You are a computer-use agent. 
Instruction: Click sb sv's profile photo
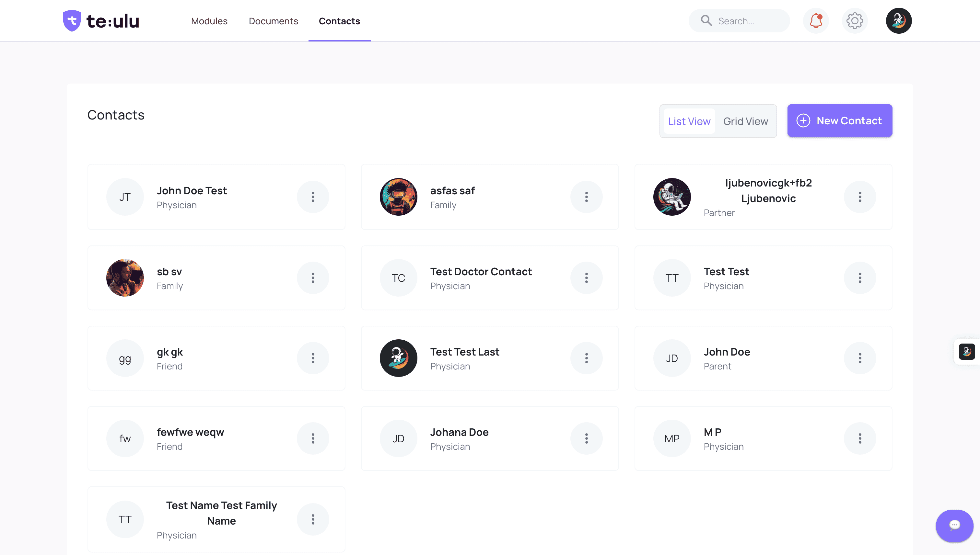tap(125, 277)
